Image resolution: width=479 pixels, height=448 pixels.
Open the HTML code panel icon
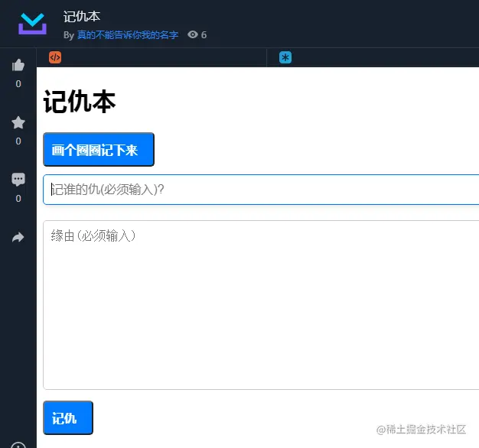55,57
